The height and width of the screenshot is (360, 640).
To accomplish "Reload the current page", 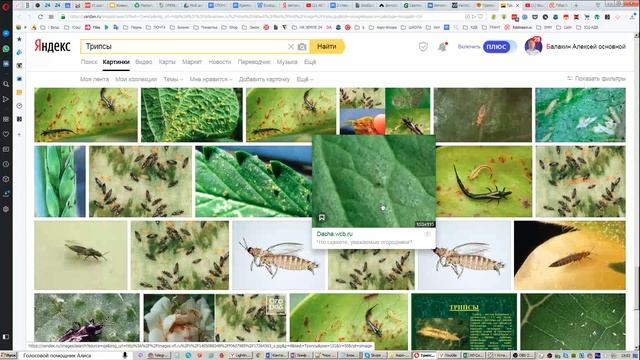I will coord(40,17).
